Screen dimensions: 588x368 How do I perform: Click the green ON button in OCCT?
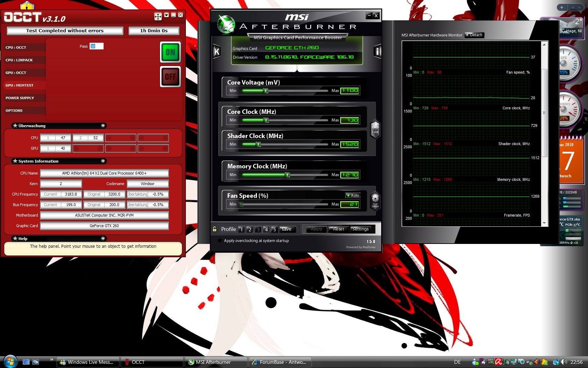[170, 52]
